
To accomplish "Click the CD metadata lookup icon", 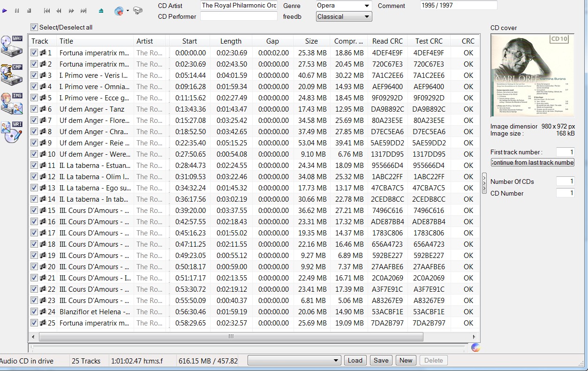I will [119, 11].
